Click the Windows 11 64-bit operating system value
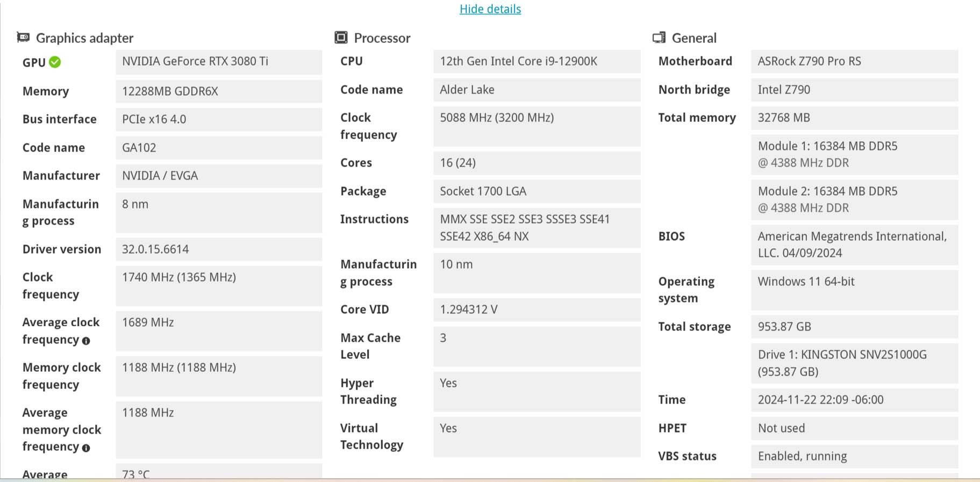 (x=855, y=290)
